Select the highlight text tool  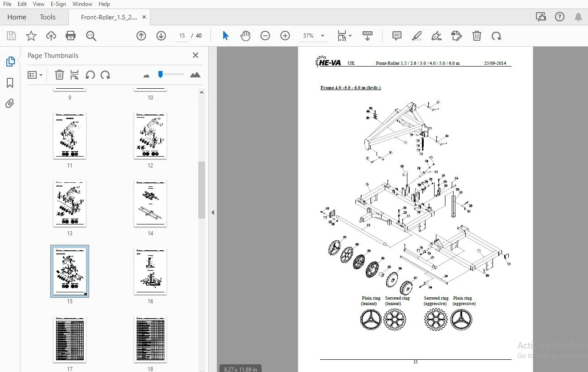417,36
